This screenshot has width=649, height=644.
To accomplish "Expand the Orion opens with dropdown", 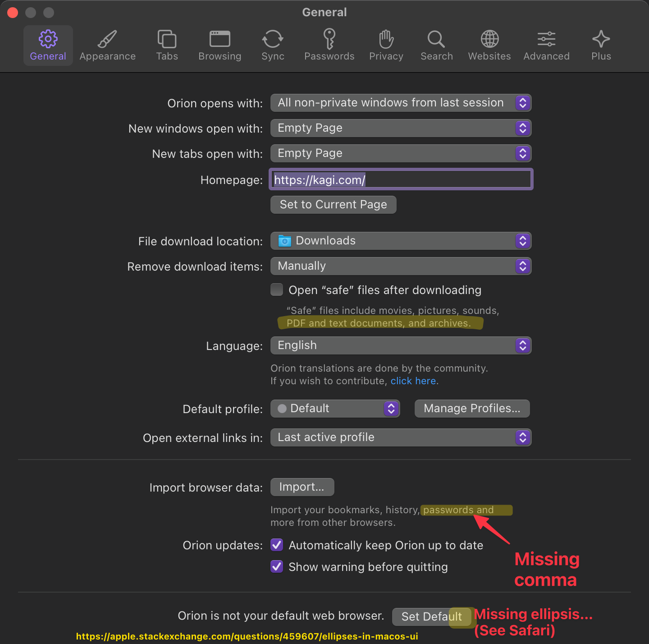I will point(401,103).
